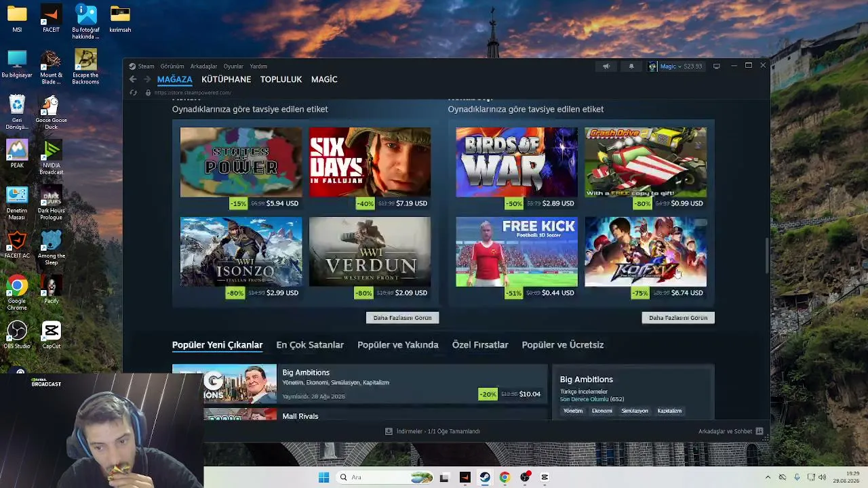Switch Steam to Big Picture mode icon

pos(716,66)
